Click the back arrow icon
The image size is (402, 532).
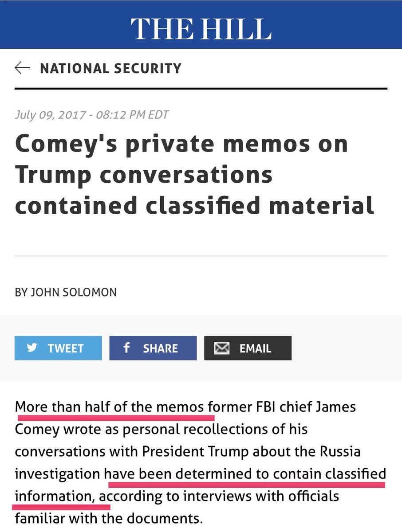[22, 68]
